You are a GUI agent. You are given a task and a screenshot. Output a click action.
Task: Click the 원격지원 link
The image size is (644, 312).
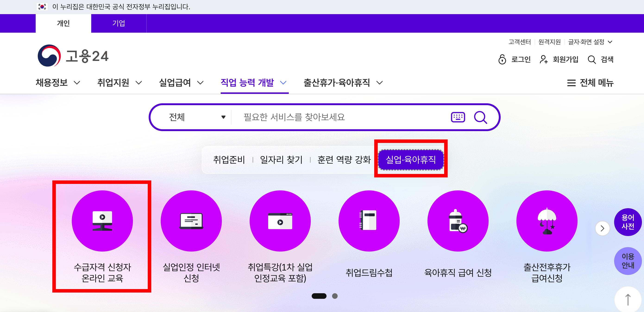pyautogui.click(x=549, y=42)
